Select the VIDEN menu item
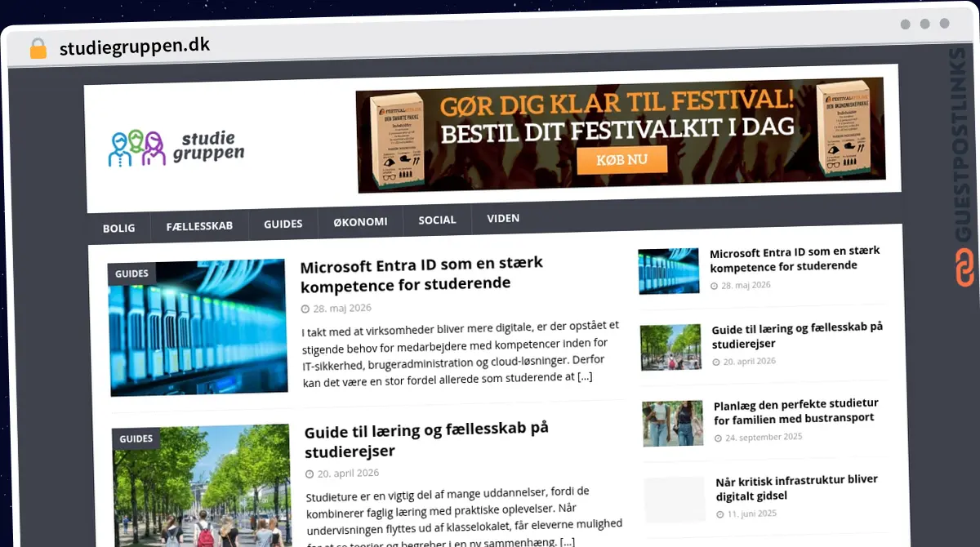The image size is (980, 547). point(503,218)
